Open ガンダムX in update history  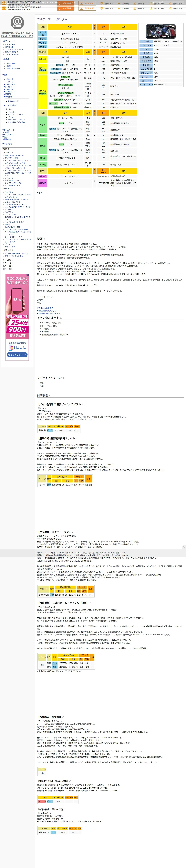click(x=9, y=210)
